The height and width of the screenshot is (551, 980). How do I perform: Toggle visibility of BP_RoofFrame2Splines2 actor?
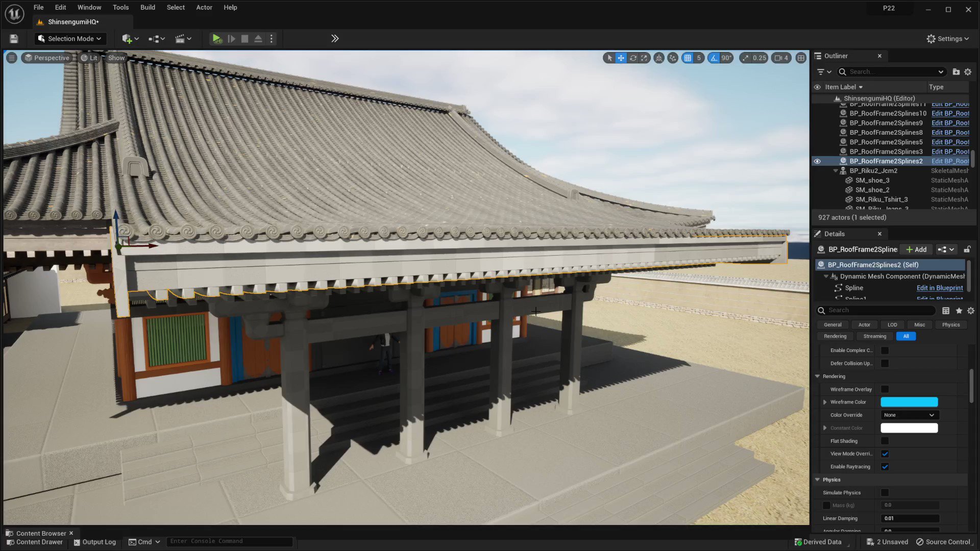point(818,161)
